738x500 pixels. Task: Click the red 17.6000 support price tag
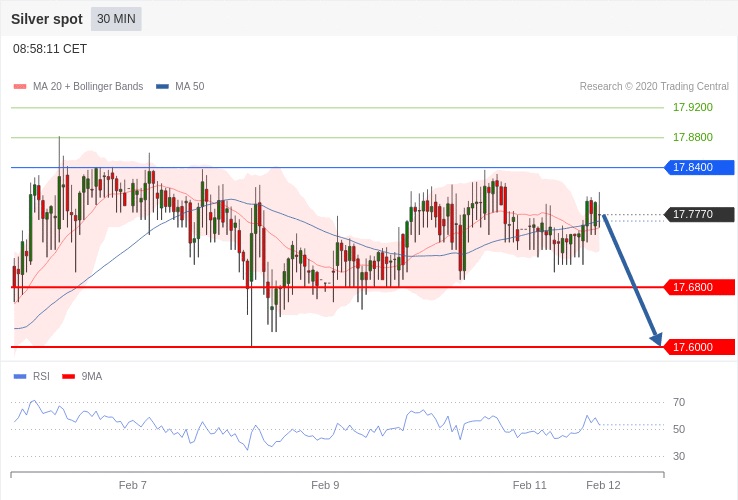coord(699,347)
